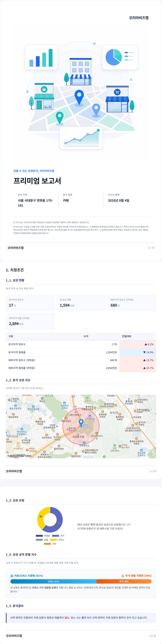
Task: Click the pie chart card in cover illustration
Action: tap(120, 57)
